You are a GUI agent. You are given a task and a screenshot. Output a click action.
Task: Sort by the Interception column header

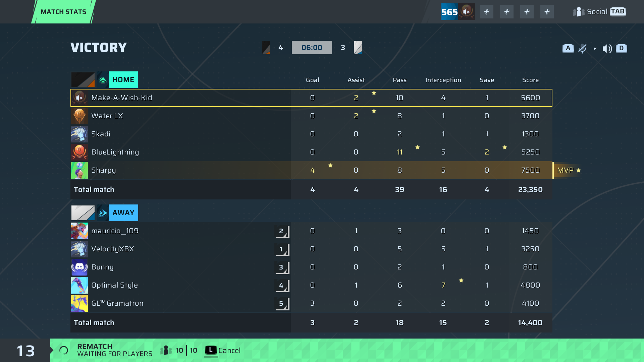[x=443, y=80]
